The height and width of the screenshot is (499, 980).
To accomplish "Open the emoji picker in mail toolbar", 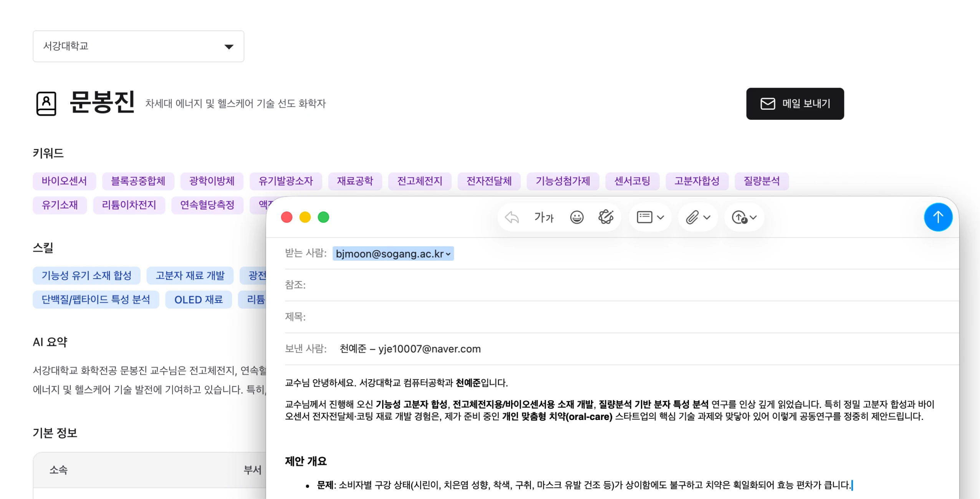I will click(x=576, y=217).
